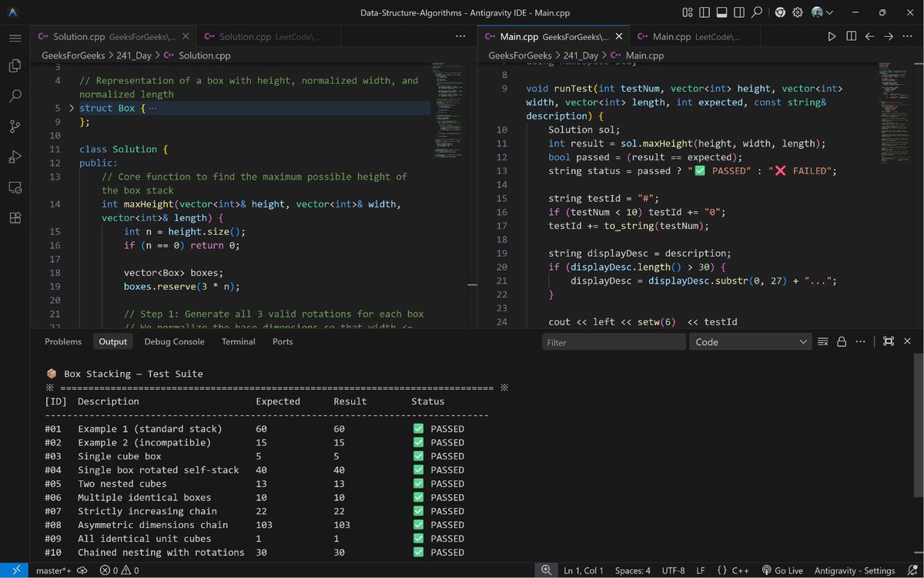Change encoding via UTF-8 status item
Viewport: 924px width, 578px height.
673,570
